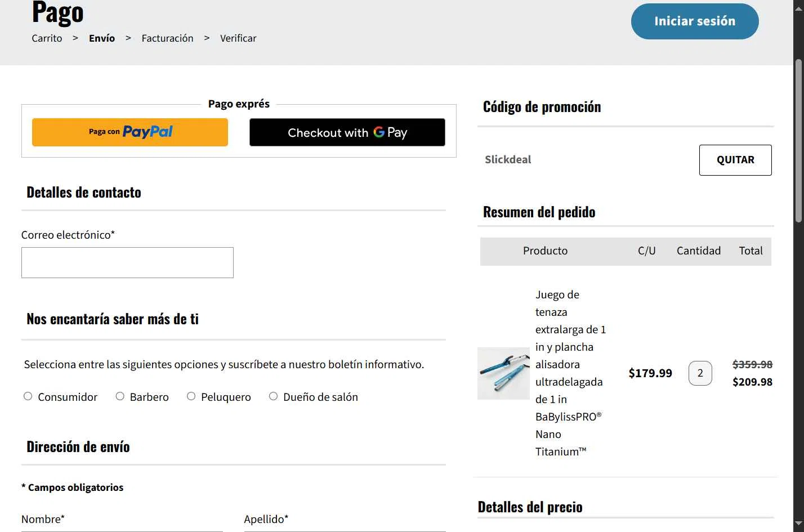804x532 pixels.
Task: Click the scrollbar down arrow
Action: [798, 525]
